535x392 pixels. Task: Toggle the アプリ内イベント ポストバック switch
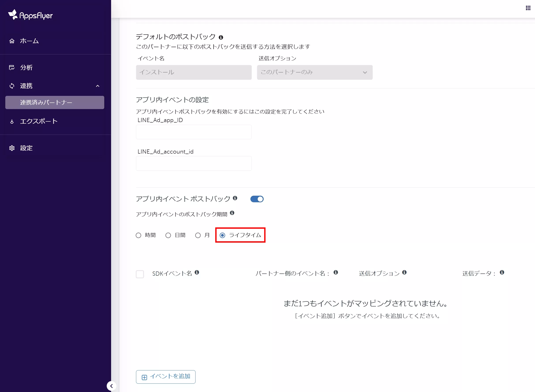(x=257, y=199)
